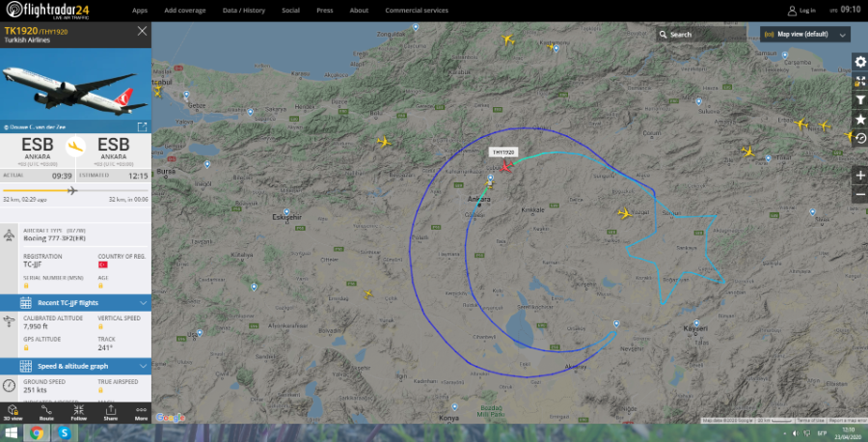Toggle fullscreen map view
Screen dimensions: 868x442
point(859,81)
